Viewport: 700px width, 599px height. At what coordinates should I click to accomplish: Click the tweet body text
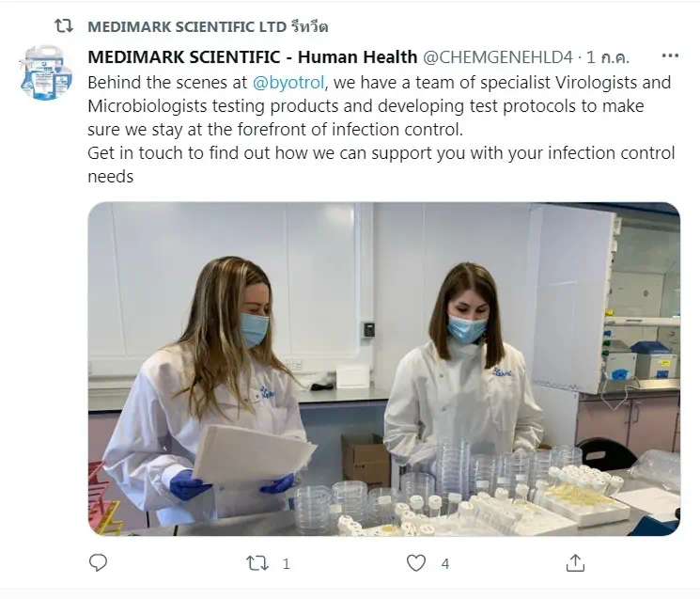click(381, 129)
